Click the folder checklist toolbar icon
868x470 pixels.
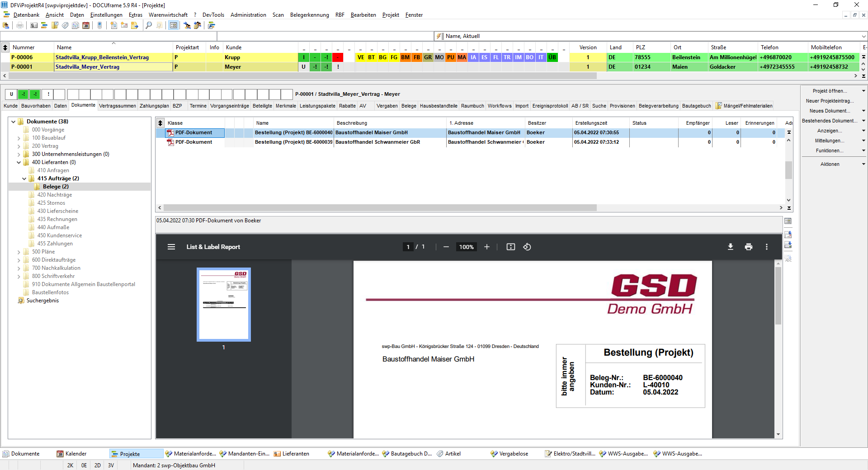tap(55, 25)
